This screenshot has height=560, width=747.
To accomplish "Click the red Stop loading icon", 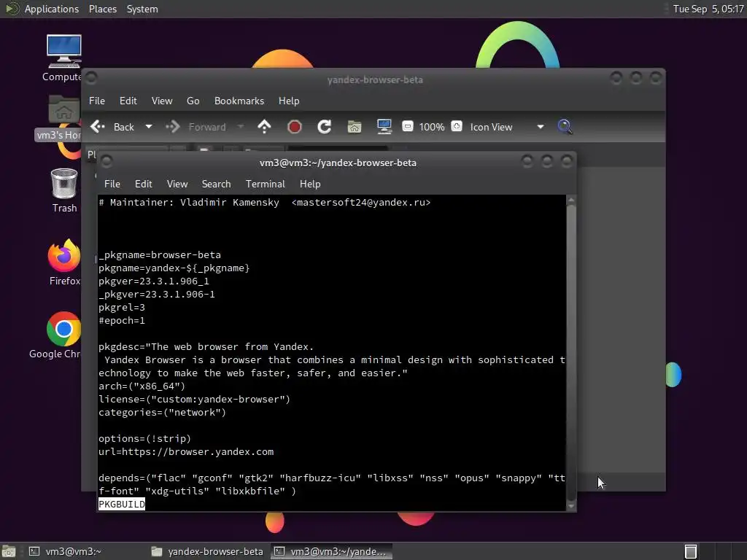I will coord(295,127).
